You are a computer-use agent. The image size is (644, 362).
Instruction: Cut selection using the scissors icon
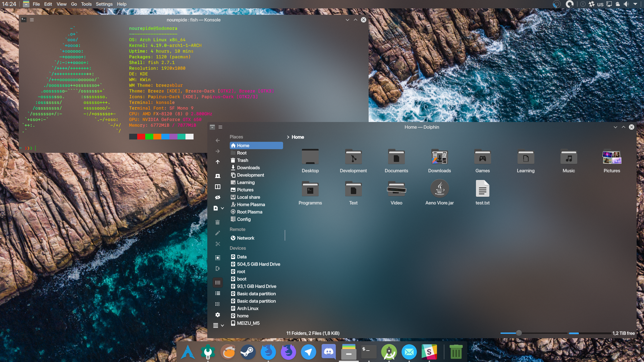pos(218,244)
